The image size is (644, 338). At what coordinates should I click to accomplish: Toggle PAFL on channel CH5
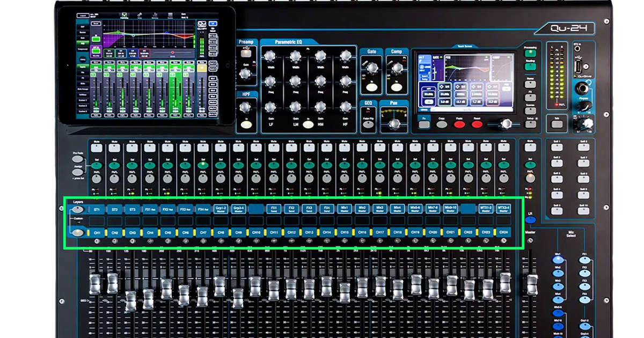(167, 179)
